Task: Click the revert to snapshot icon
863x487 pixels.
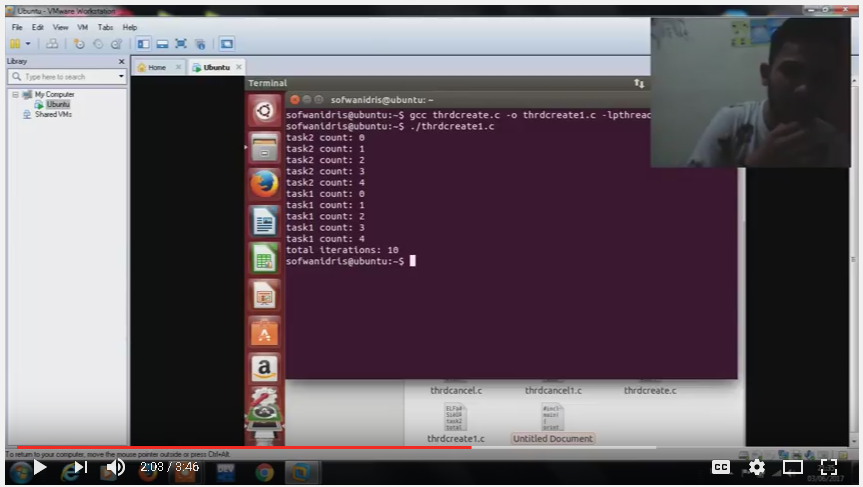Action: pyautogui.click(x=98, y=44)
